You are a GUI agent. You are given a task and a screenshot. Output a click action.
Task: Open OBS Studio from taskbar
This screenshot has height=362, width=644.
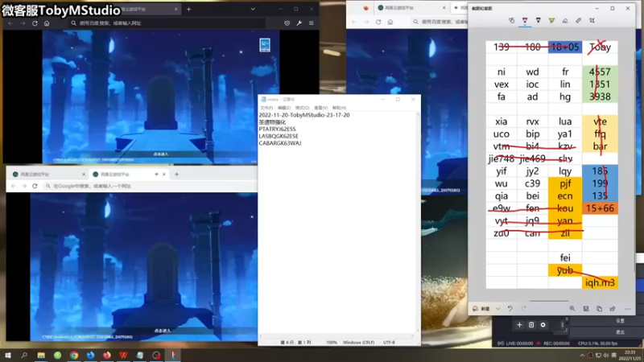pyautogui.click(x=156, y=355)
